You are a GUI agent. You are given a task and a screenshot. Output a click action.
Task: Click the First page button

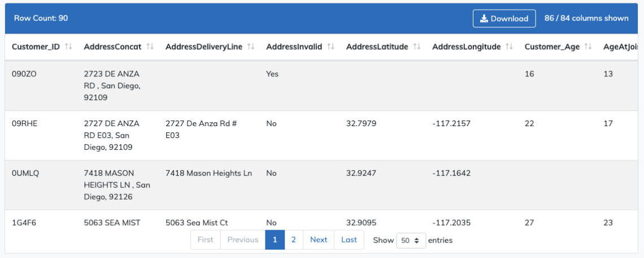[206, 240]
